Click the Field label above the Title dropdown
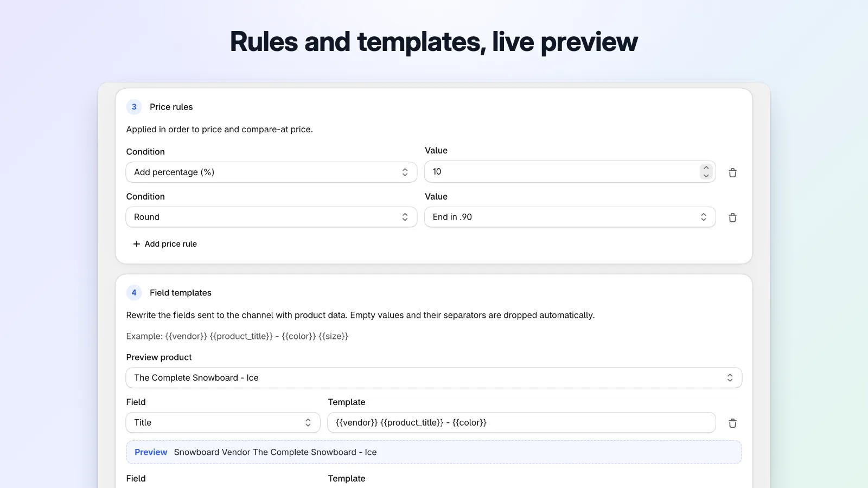The width and height of the screenshot is (868, 488). coord(136,402)
